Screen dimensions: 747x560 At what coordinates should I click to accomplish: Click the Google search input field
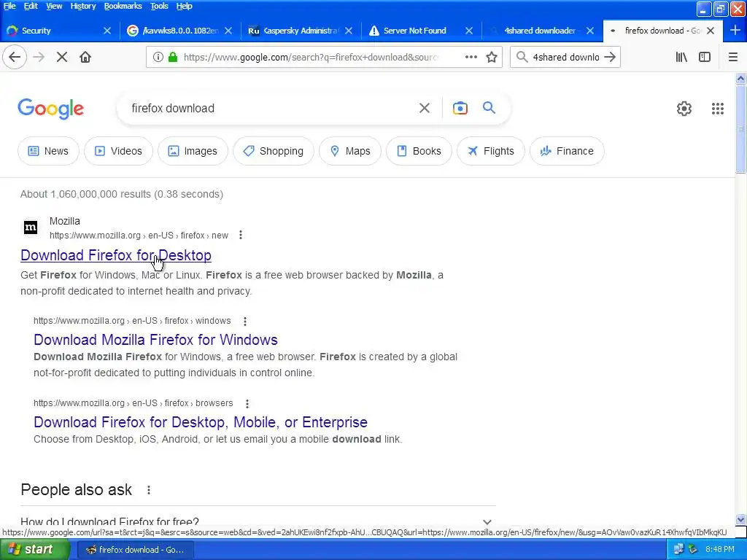(269, 108)
